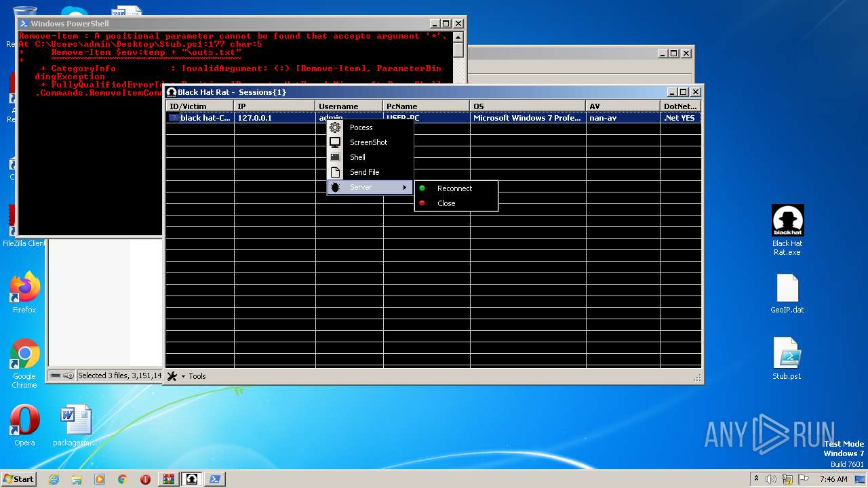Open Opera from the taskbar
The image size is (868, 488).
point(145,479)
